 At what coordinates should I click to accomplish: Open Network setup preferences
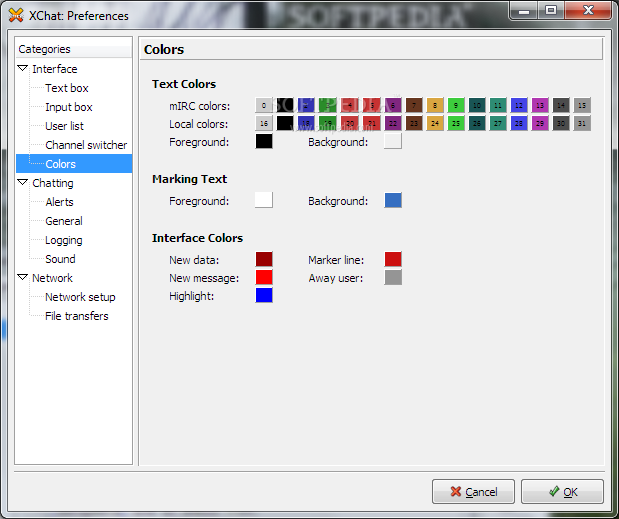[80, 297]
